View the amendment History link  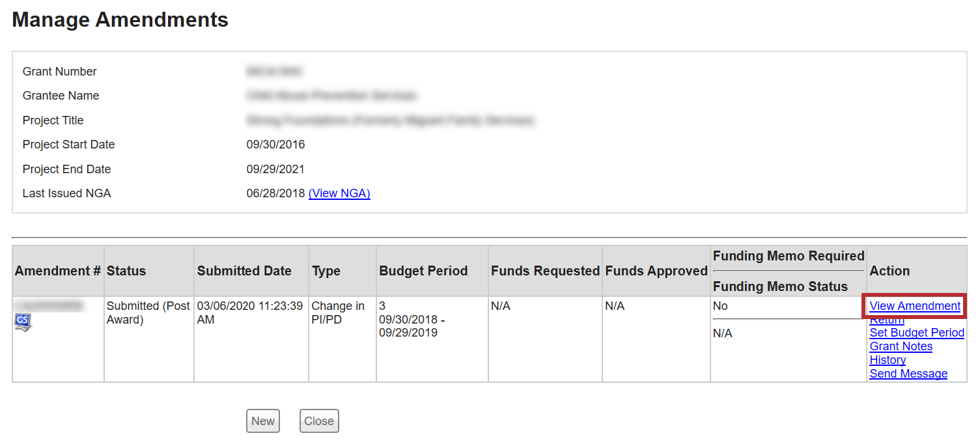(888, 360)
